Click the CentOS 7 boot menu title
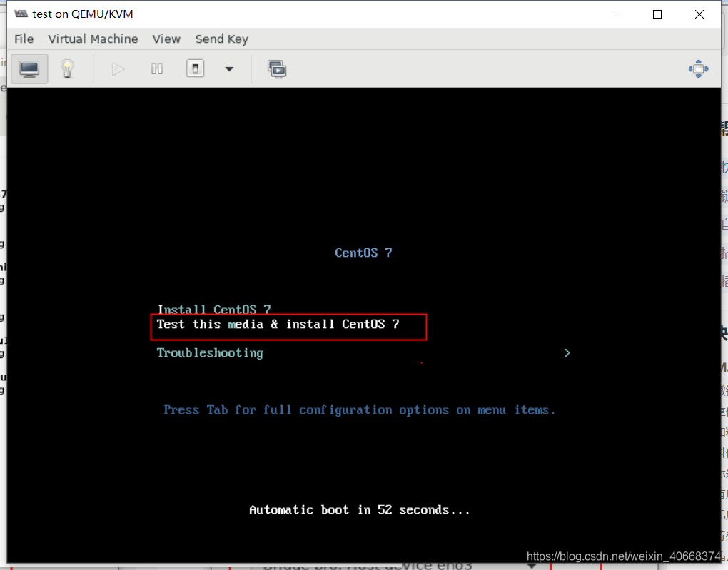 (363, 253)
